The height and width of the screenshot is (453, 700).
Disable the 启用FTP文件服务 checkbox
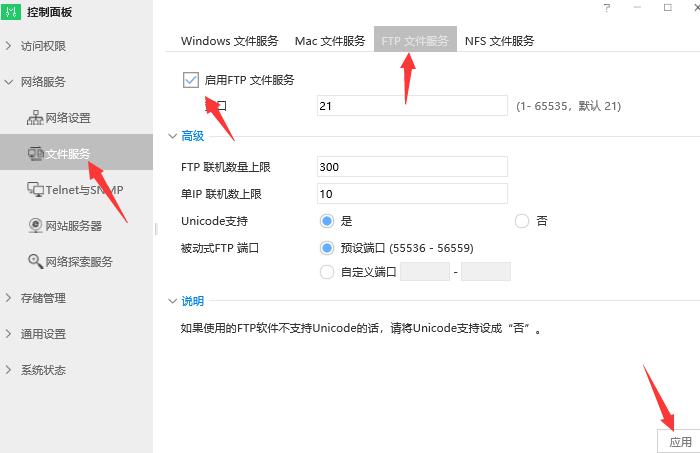tap(191, 80)
